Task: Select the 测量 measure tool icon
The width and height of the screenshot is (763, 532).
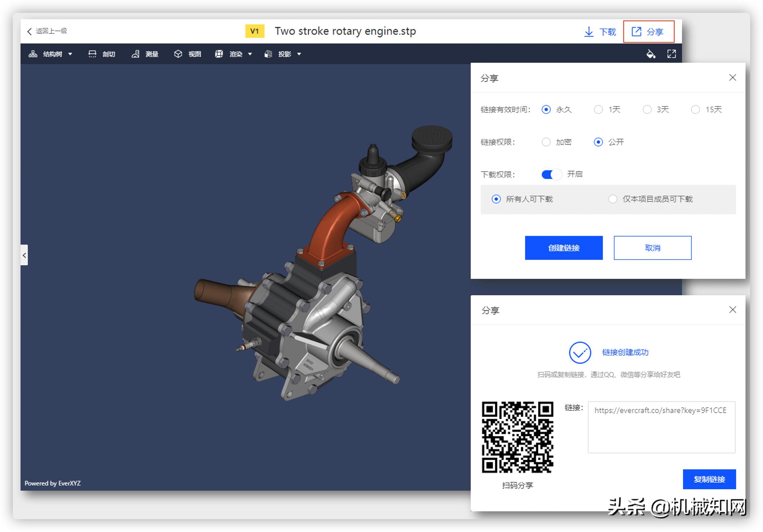Action: pyautogui.click(x=135, y=54)
